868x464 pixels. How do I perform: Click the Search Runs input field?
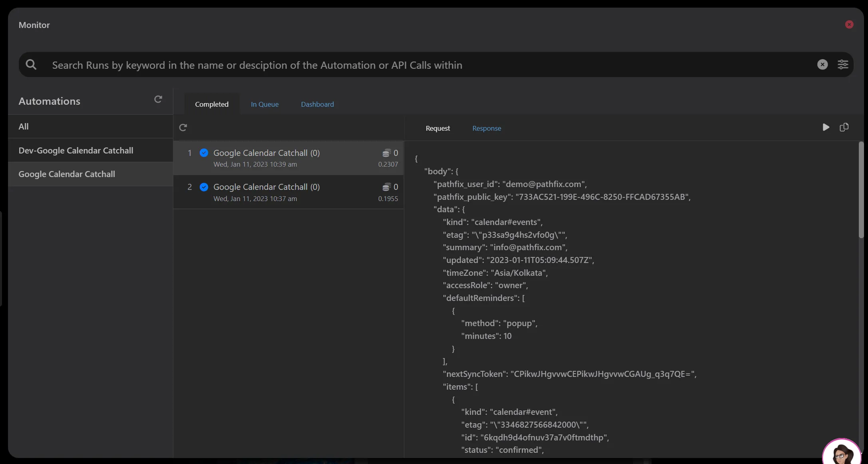coord(431,65)
